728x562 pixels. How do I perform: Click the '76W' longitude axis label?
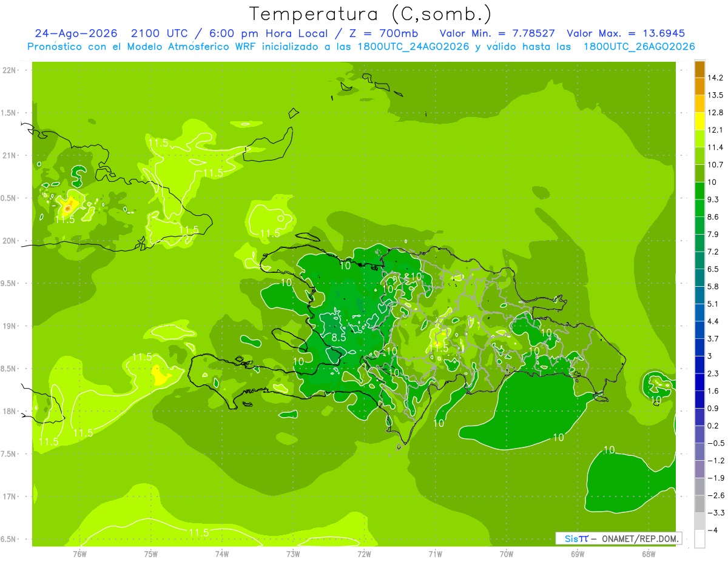pos(79,554)
